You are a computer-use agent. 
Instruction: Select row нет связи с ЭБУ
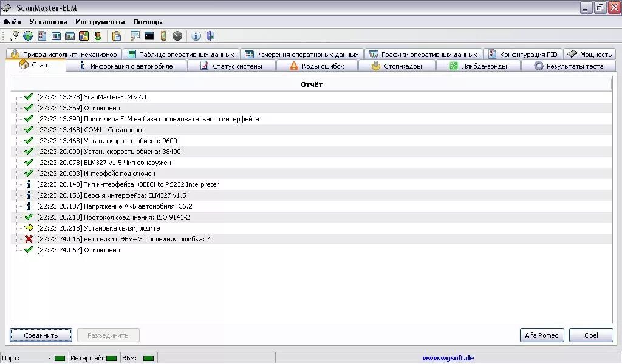pos(312,239)
